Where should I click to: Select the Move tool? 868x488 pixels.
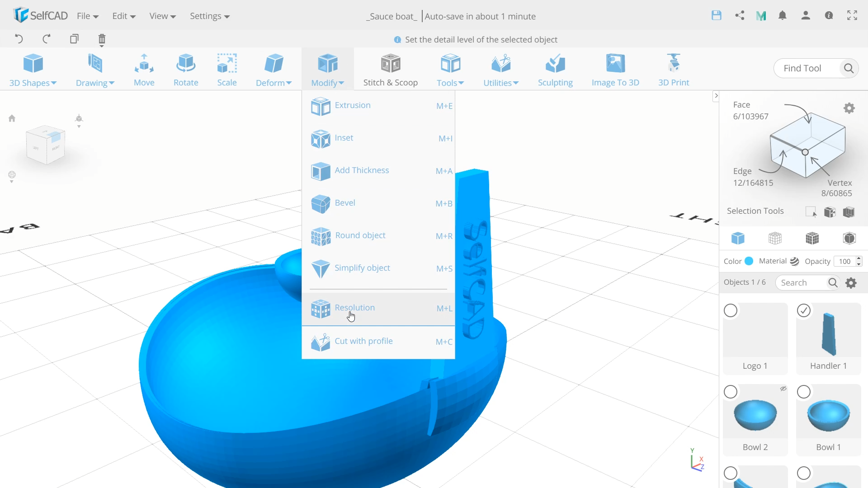coord(144,70)
